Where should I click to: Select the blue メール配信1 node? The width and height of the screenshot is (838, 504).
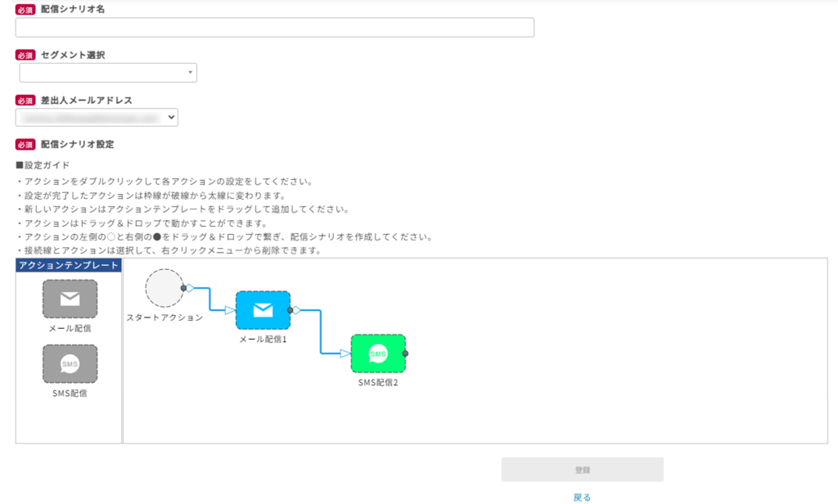point(263,310)
